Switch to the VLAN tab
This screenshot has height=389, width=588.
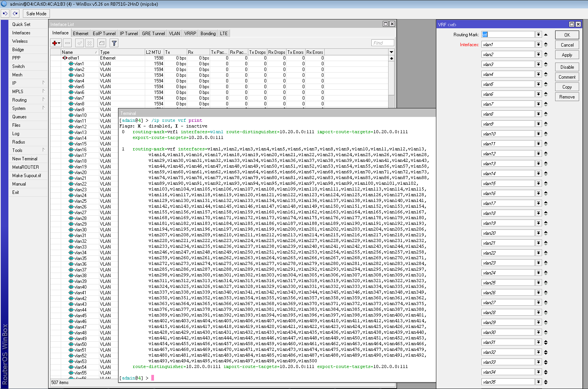pos(174,33)
